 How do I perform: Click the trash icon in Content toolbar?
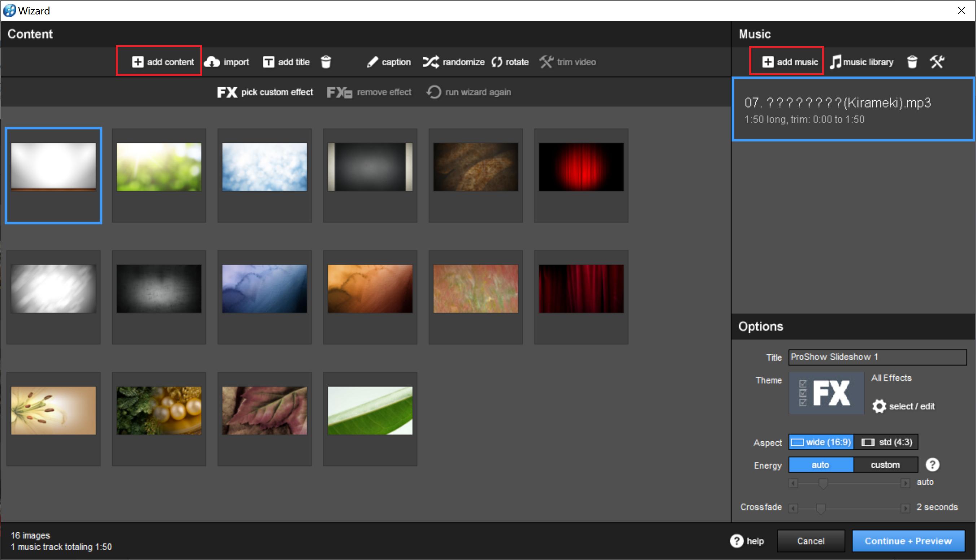point(326,62)
